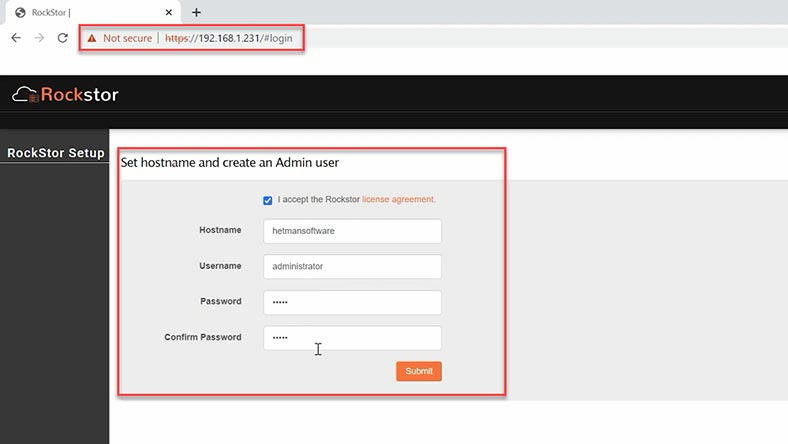The width and height of the screenshot is (788, 444).
Task: Click the Rockstor brand name text
Action: (x=79, y=95)
